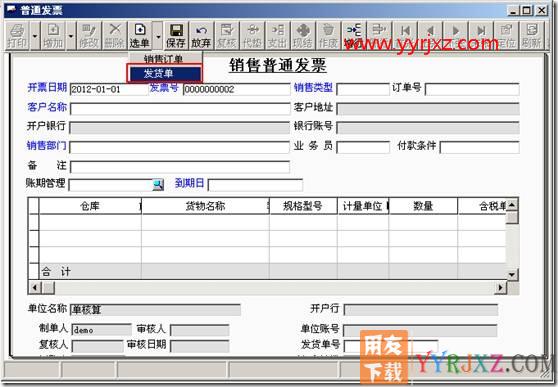
Task: Click the 客户名称 input field
Action: (x=180, y=109)
